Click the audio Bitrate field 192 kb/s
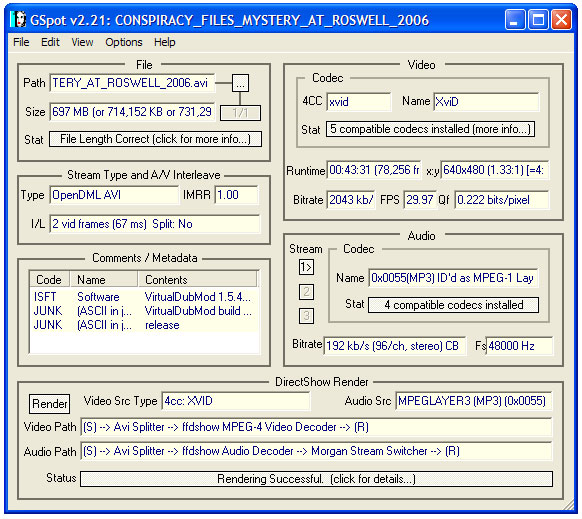The height and width of the screenshot is (519, 582). (x=395, y=346)
